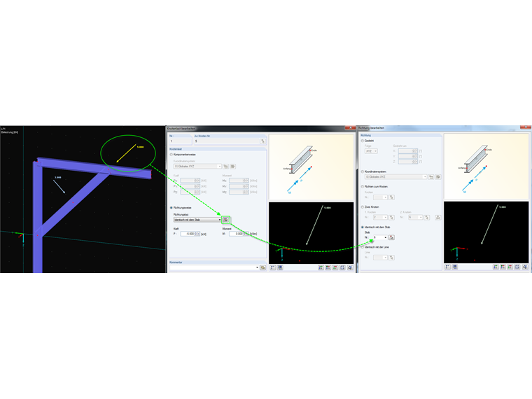Click second left view icon under Richtung preview
This screenshot has height=399, width=532.
(454, 267)
